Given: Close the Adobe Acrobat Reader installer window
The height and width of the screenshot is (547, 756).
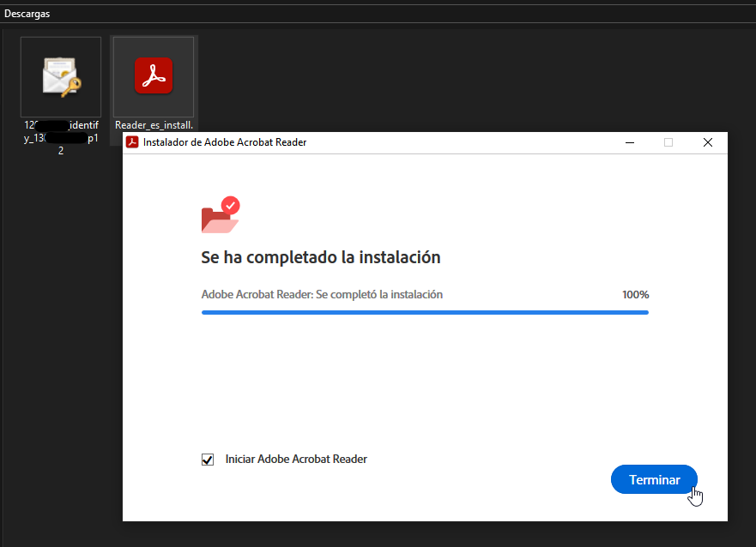Looking at the screenshot, I should point(708,142).
